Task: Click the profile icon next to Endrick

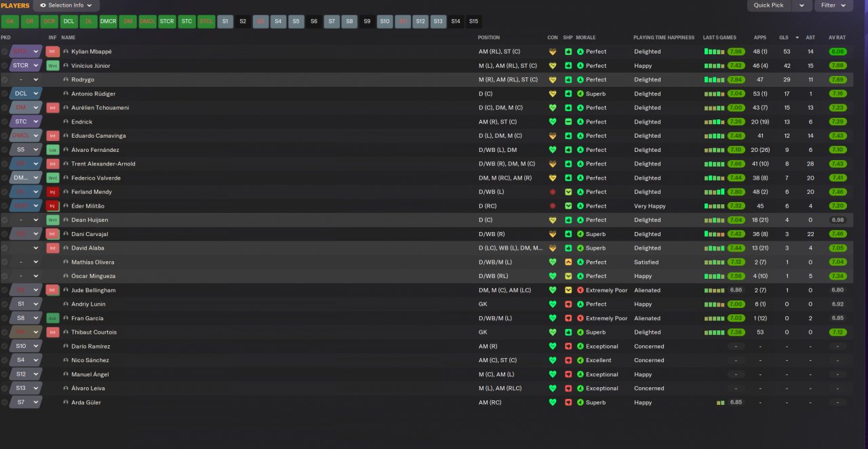Action: click(66, 122)
